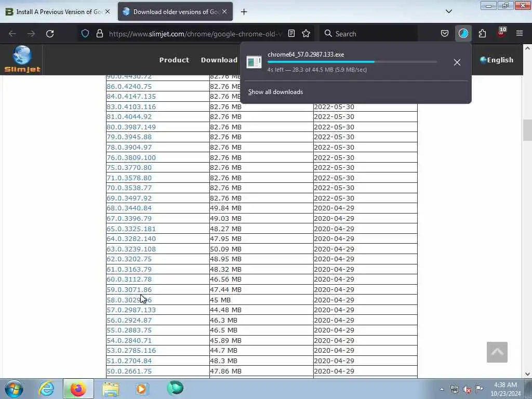Launch Windows Media Player from taskbar
532x399 pixels.
click(x=142, y=389)
